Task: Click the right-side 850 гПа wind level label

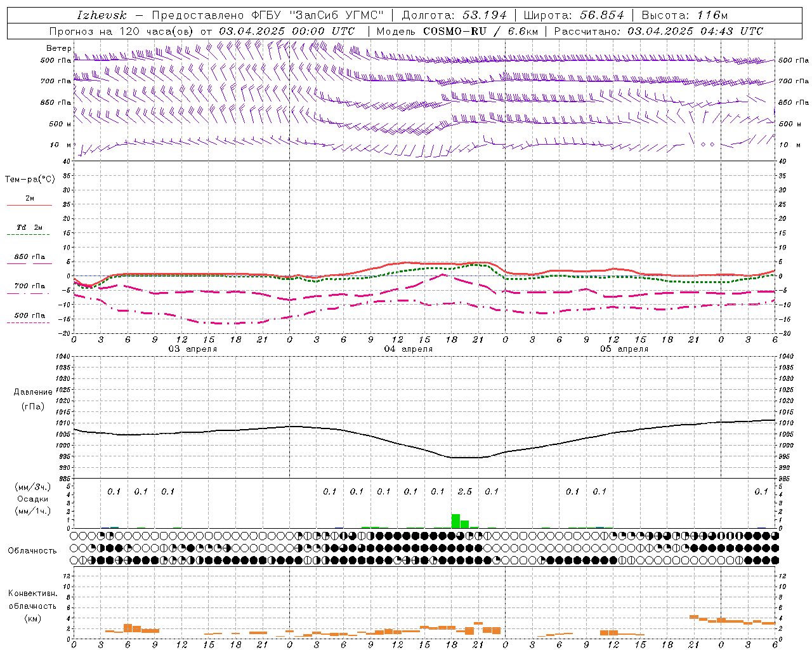Action: click(794, 102)
